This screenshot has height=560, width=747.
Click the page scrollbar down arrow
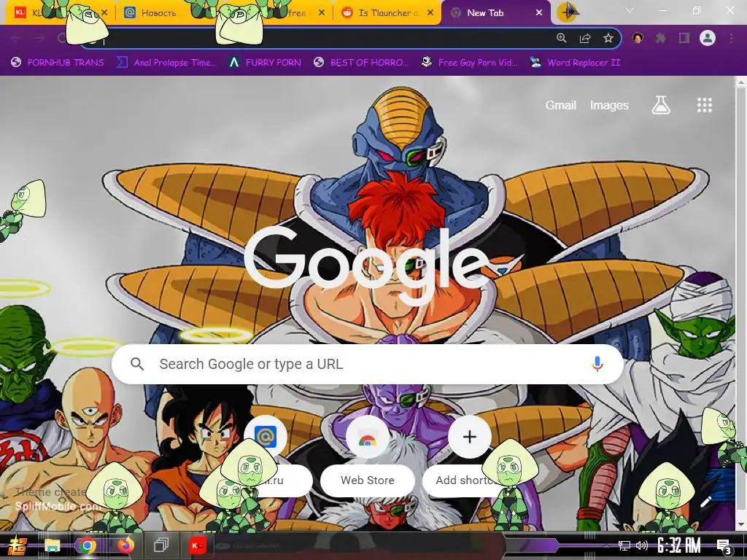[x=741, y=525]
